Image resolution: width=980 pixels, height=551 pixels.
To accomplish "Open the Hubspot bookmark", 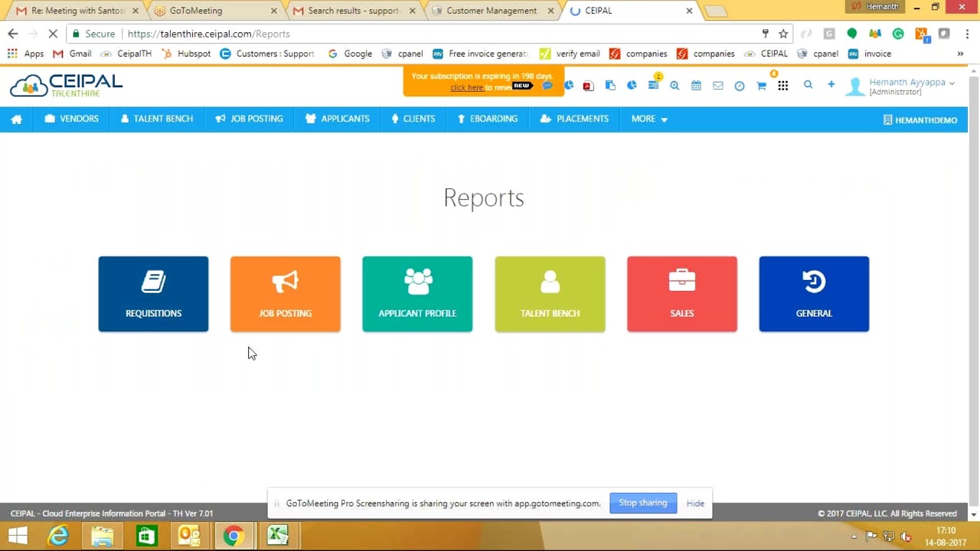I will pyautogui.click(x=186, y=54).
